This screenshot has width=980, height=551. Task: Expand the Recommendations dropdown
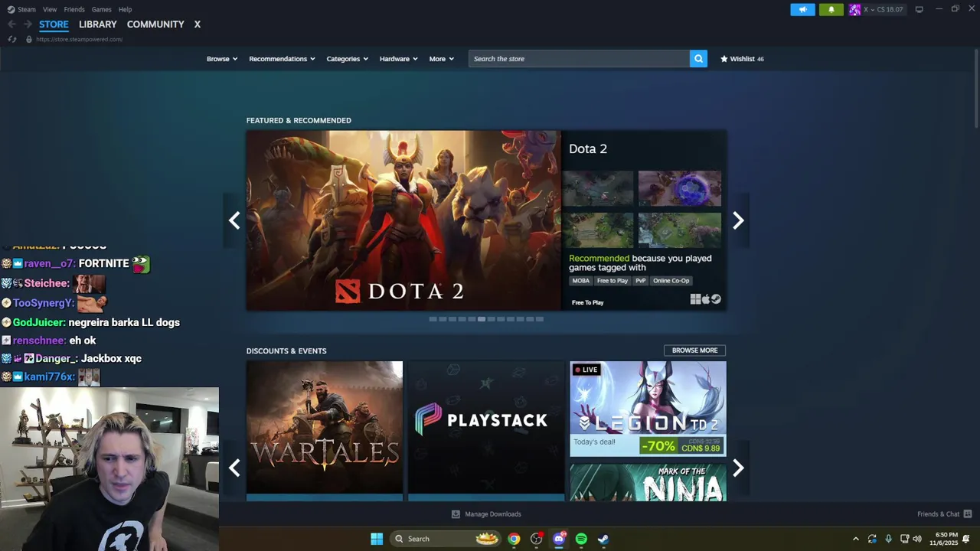coord(282,59)
